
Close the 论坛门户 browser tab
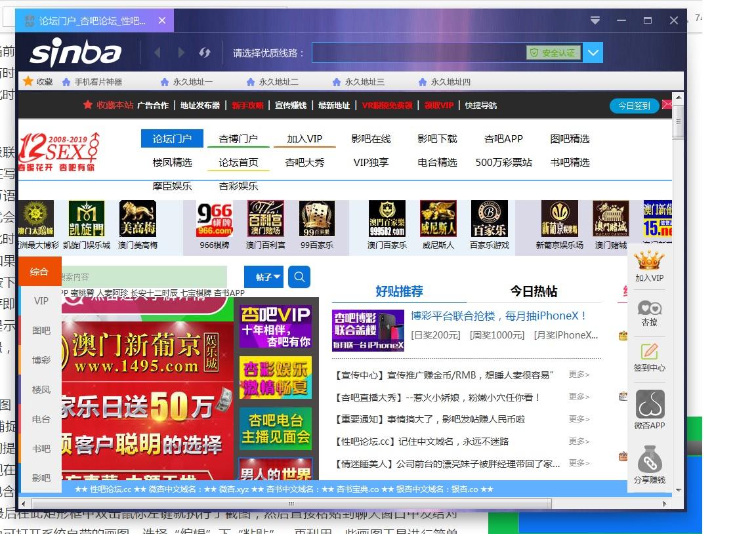point(162,21)
